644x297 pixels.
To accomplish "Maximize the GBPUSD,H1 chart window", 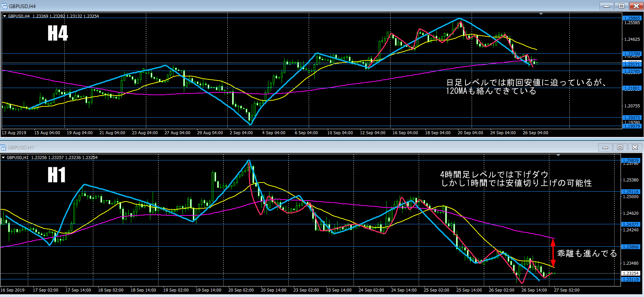I will pyautogui.click(x=620, y=147).
